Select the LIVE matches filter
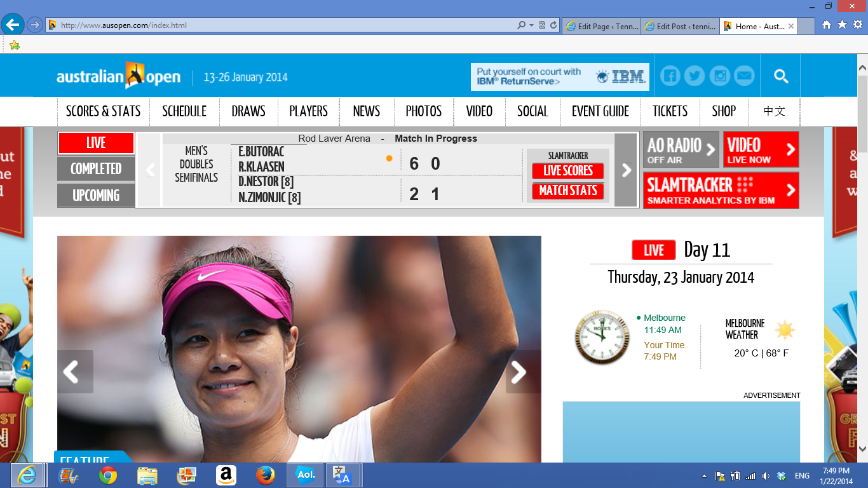The width and height of the screenshot is (868, 488). coord(96,143)
